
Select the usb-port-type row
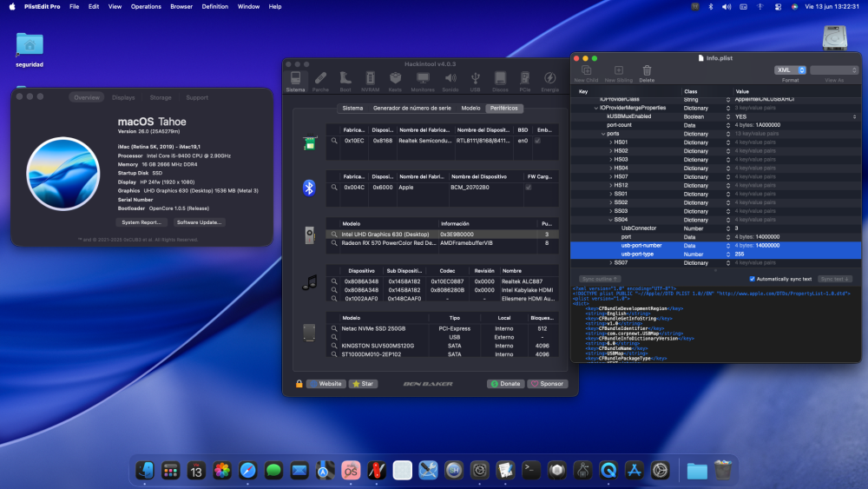[x=716, y=254]
